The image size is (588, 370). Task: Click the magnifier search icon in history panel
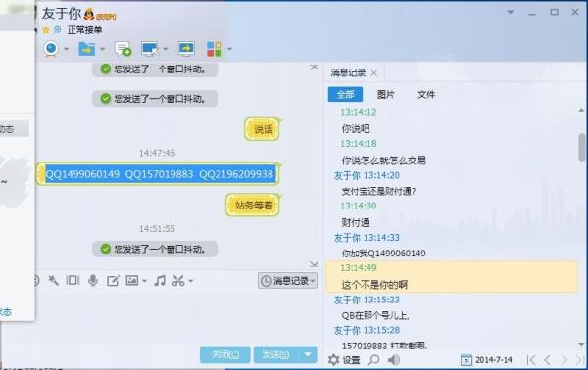click(x=373, y=360)
